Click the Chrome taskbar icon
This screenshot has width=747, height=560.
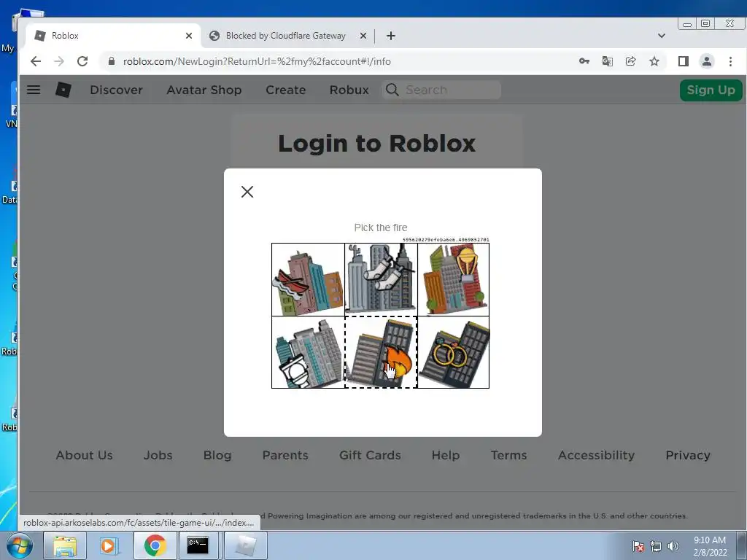point(155,545)
